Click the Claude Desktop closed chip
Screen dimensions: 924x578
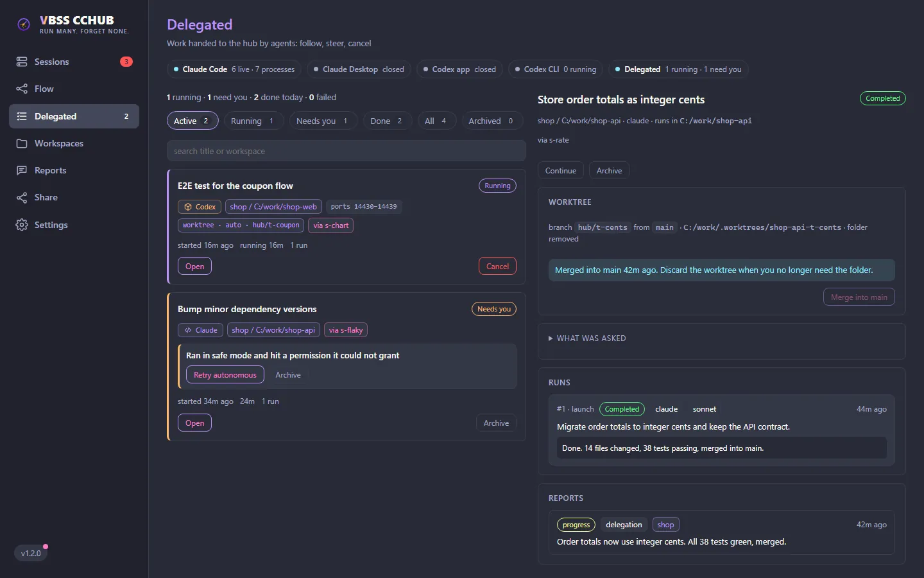[x=359, y=69]
